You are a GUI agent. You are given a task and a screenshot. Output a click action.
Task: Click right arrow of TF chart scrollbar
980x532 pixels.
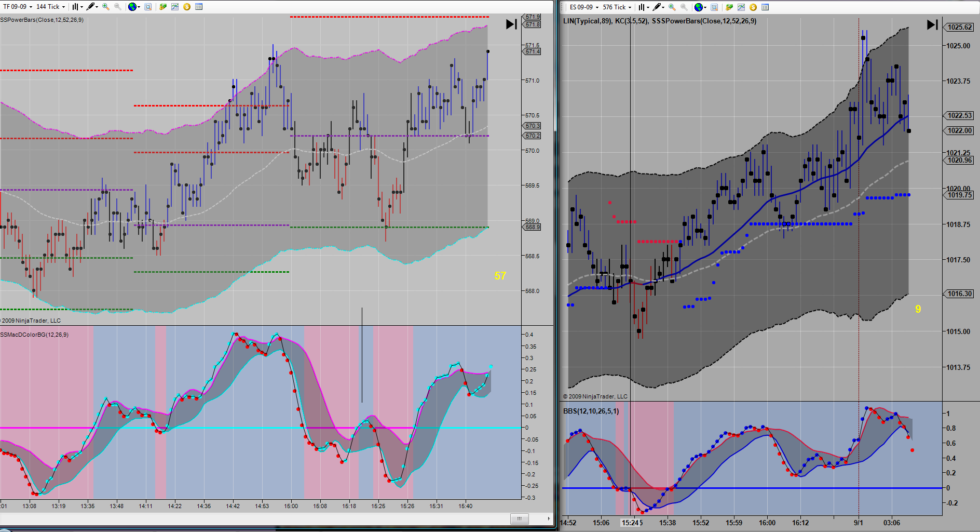click(x=549, y=518)
